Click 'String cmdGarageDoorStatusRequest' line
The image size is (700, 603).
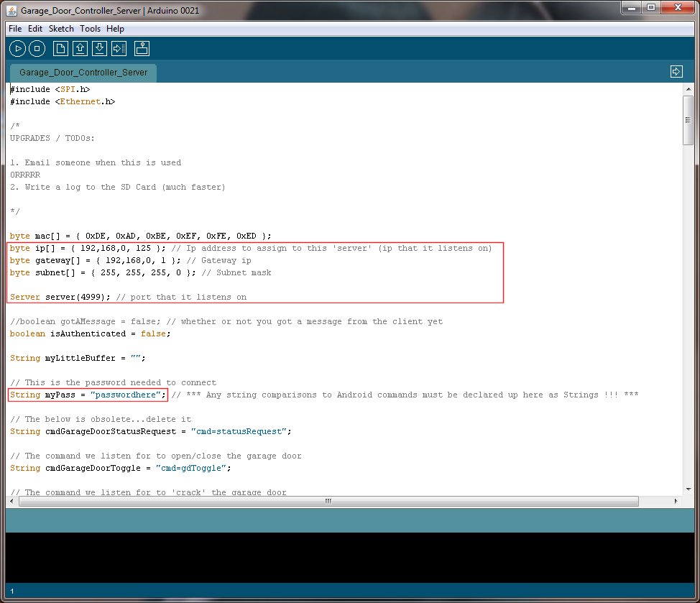151,432
